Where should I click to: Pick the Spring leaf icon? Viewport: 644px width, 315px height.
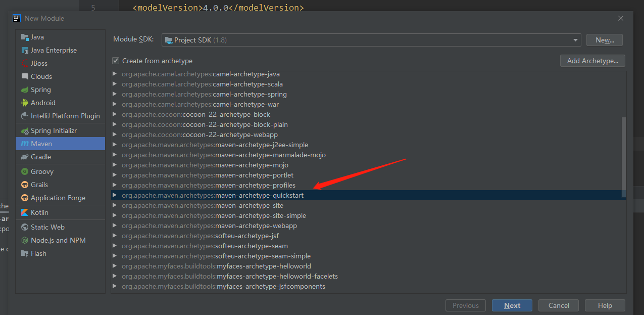pos(25,89)
